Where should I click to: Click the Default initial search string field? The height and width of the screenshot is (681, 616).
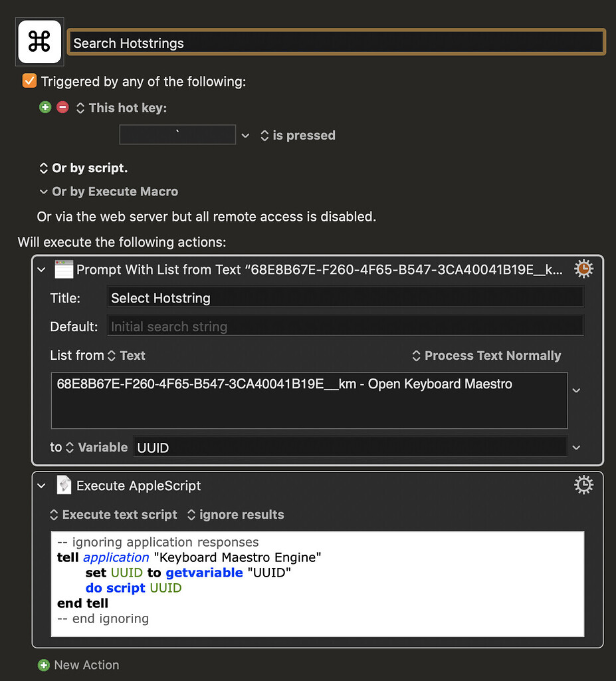tap(346, 326)
